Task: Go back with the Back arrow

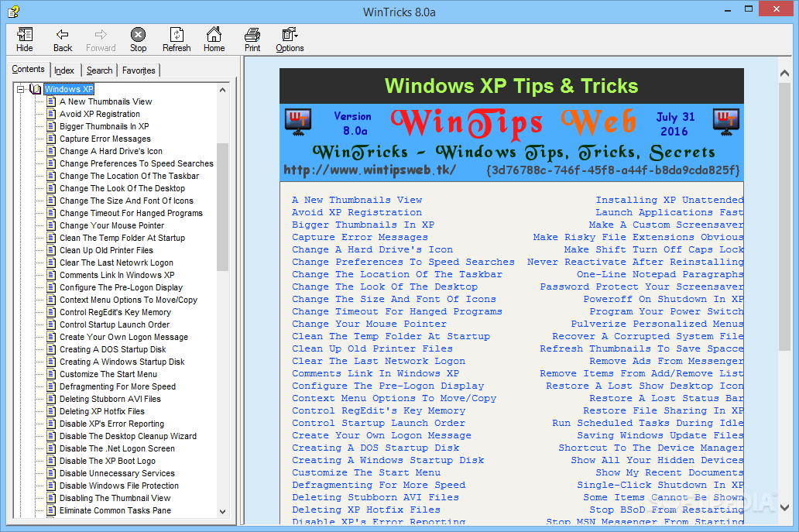Action: click(x=62, y=39)
